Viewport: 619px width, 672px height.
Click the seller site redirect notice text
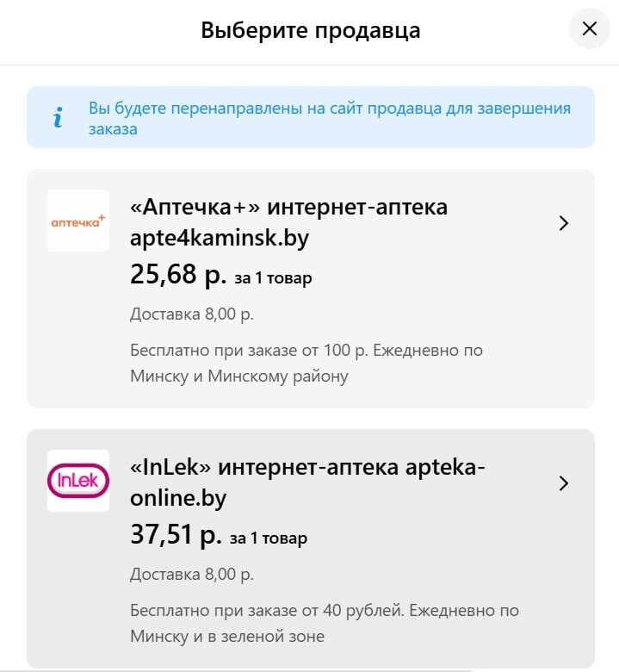[x=329, y=119]
